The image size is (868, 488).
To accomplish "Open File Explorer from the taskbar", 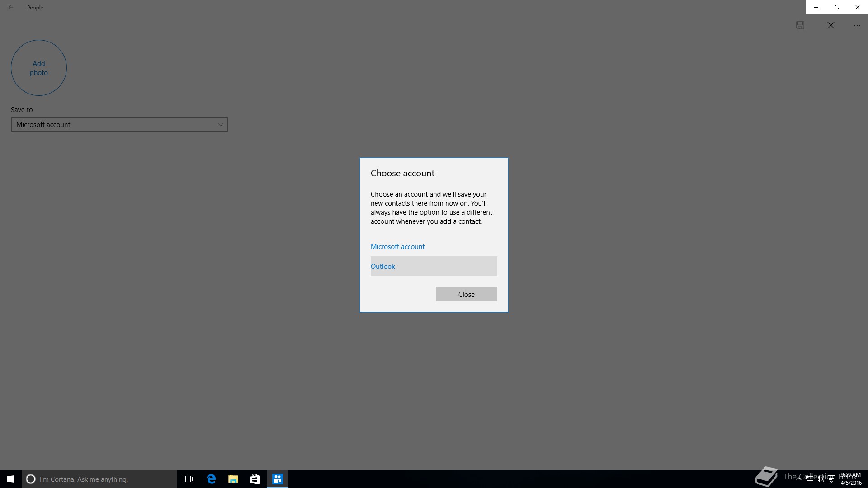I will (x=233, y=479).
